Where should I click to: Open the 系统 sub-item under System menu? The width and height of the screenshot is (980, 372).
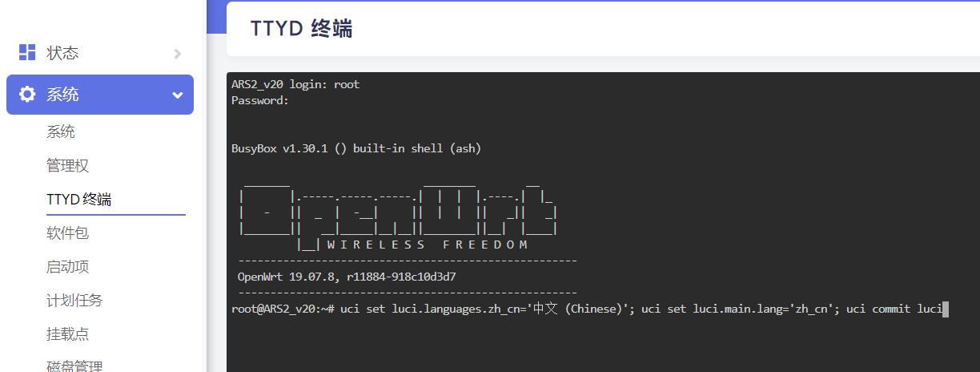[61, 132]
